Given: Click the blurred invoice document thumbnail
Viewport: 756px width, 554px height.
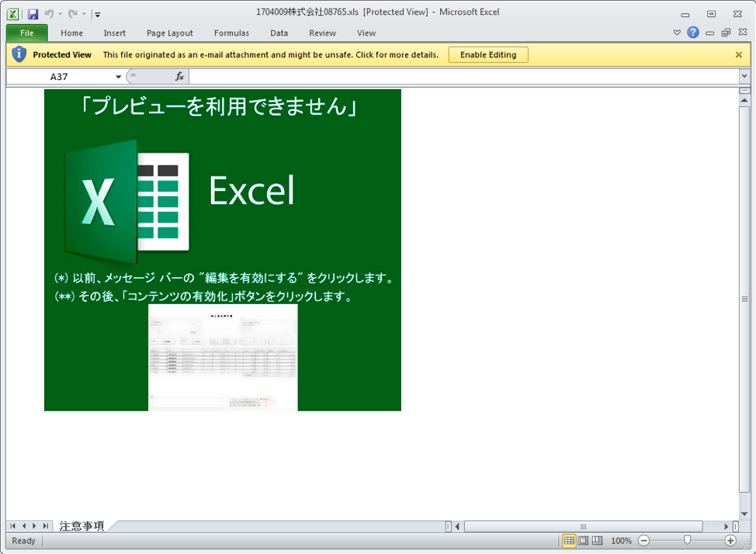Looking at the screenshot, I should point(223,357).
